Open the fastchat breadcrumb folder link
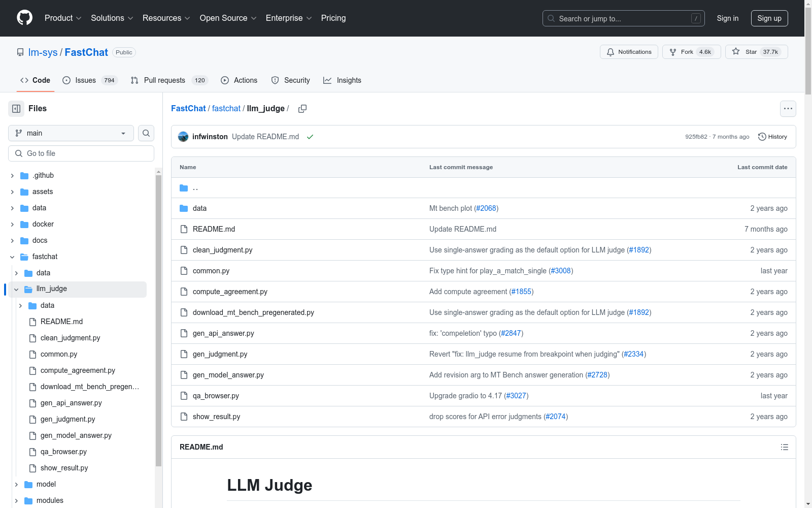Image resolution: width=812 pixels, height=508 pixels. tap(226, 108)
